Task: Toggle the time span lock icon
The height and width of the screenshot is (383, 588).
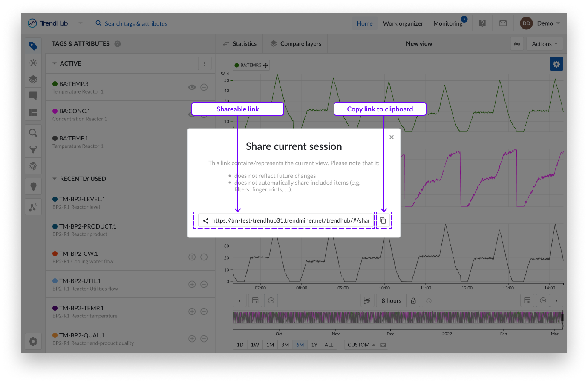Action: [x=413, y=301]
